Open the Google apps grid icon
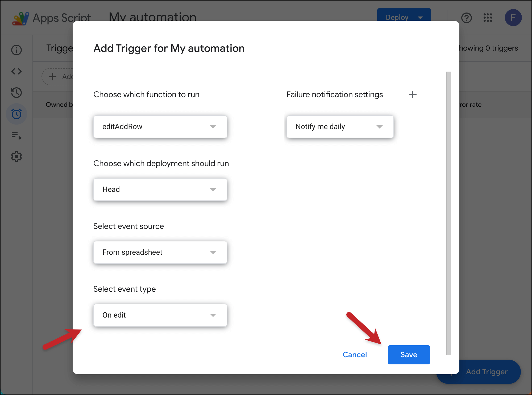The width and height of the screenshot is (532, 395). (x=488, y=18)
